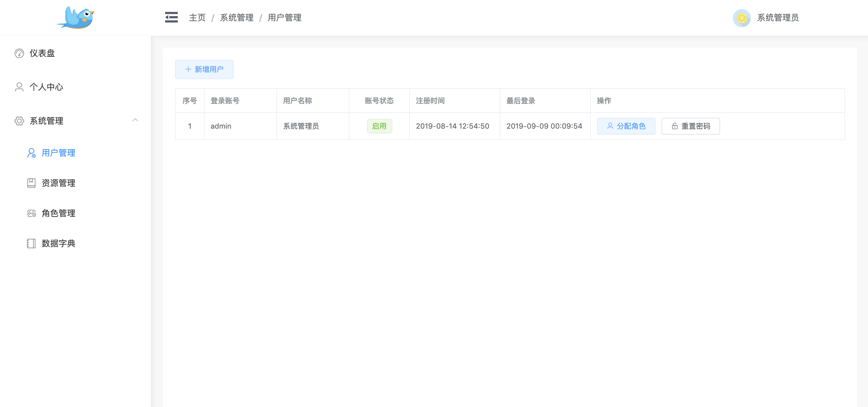Click the personal center person icon

19,87
